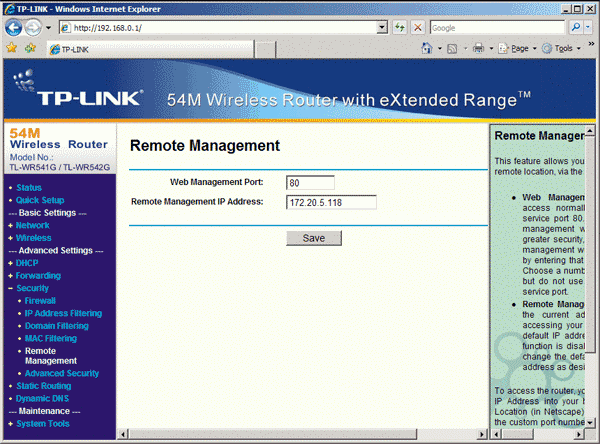Click the Save button
Image resolution: width=600 pixels, height=444 pixels.
point(314,238)
